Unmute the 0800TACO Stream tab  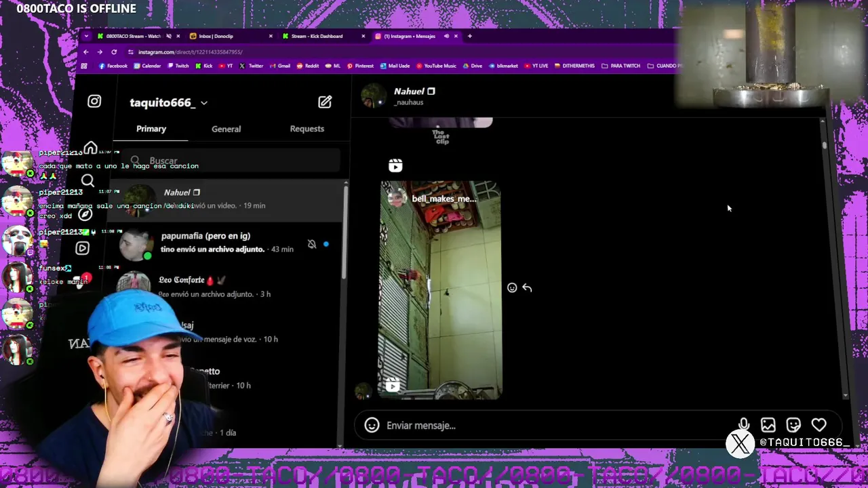[167, 36]
